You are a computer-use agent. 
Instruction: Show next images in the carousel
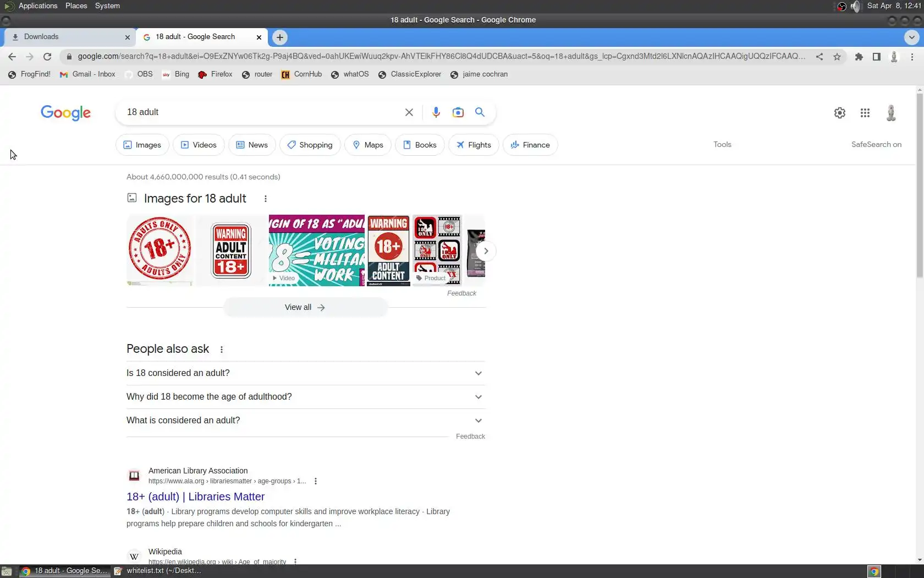(x=486, y=251)
